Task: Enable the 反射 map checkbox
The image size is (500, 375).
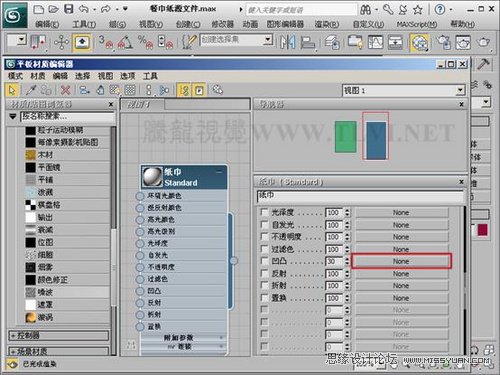Action: click(x=264, y=273)
